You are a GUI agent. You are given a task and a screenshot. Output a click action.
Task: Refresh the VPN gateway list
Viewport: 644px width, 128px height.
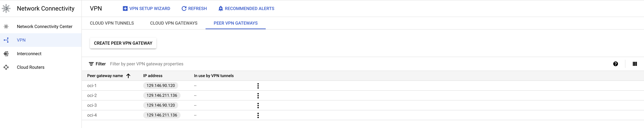tap(194, 8)
